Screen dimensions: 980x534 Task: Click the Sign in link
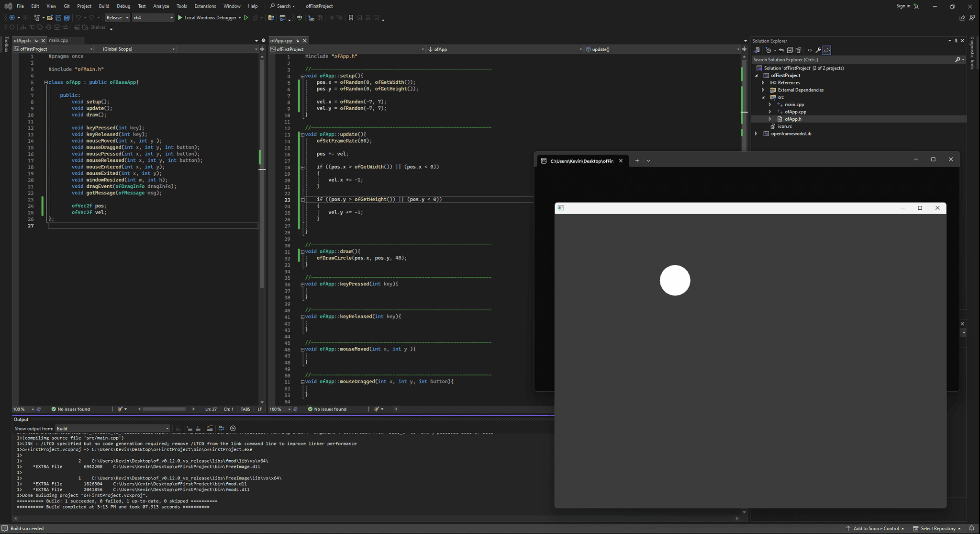903,6
